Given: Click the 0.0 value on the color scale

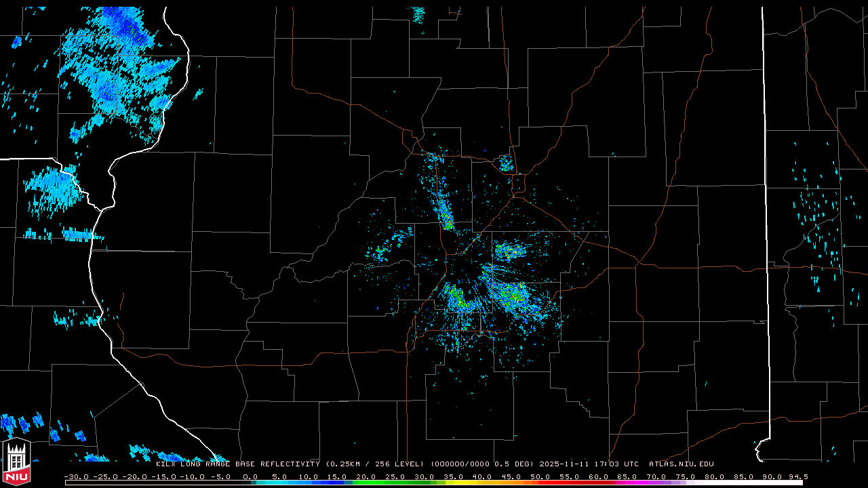Looking at the screenshot, I should coord(250,476).
